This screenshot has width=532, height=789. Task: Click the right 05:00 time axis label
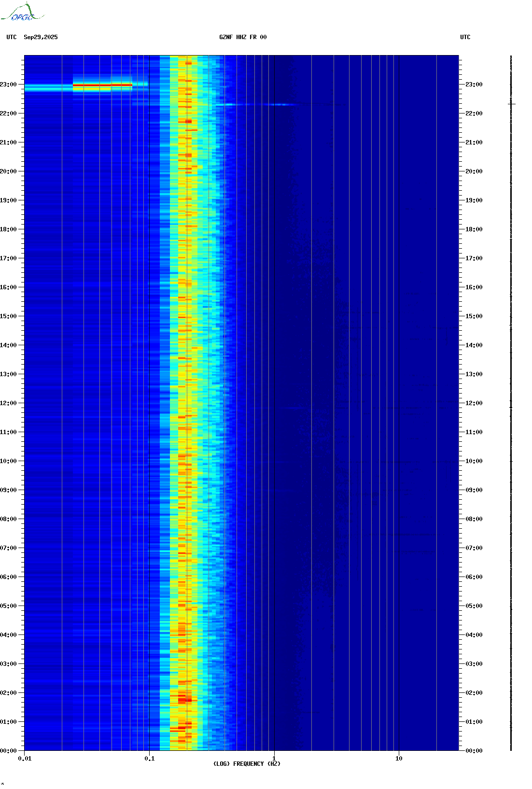(x=474, y=606)
